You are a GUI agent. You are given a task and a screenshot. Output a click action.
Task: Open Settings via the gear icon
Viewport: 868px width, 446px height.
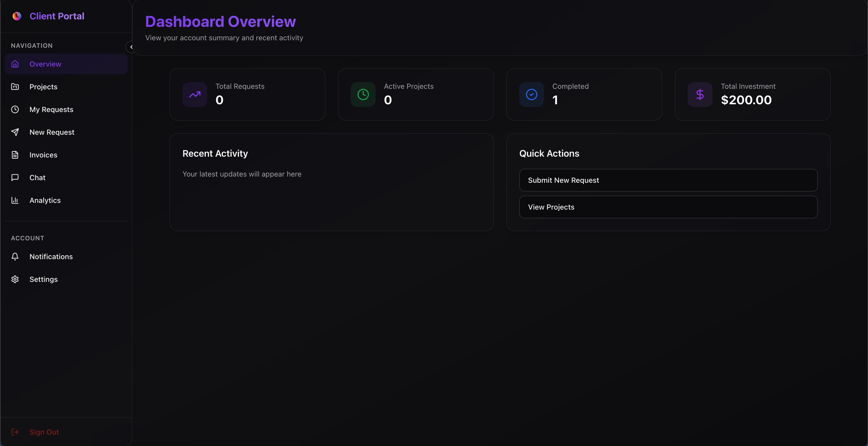(x=15, y=279)
